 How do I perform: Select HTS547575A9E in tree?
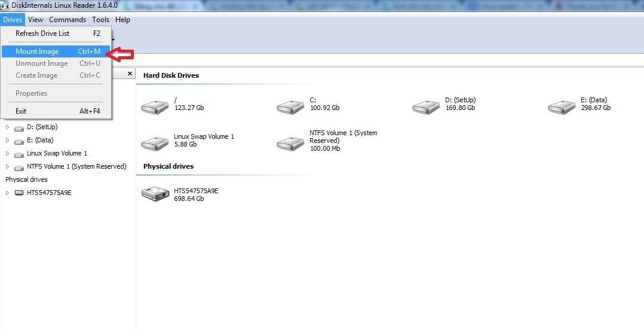click(x=49, y=193)
